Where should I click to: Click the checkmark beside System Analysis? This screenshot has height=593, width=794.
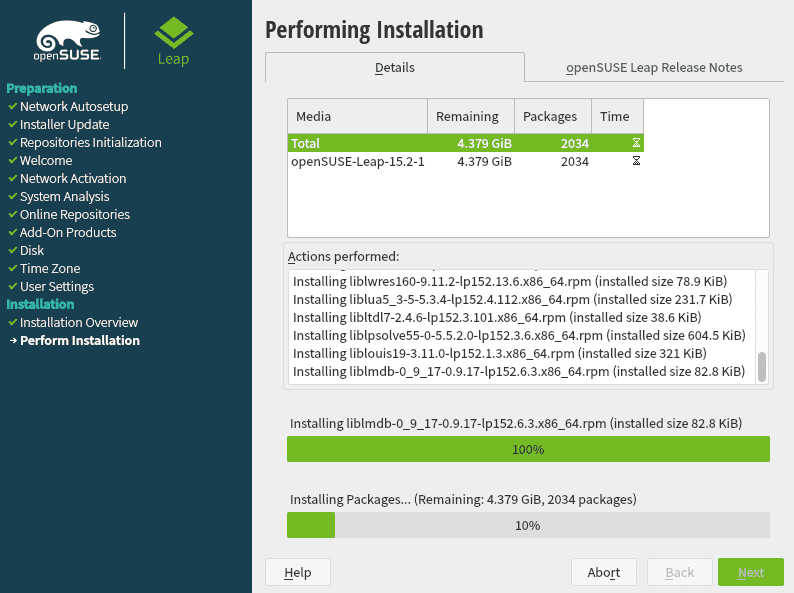click(13, 196)
